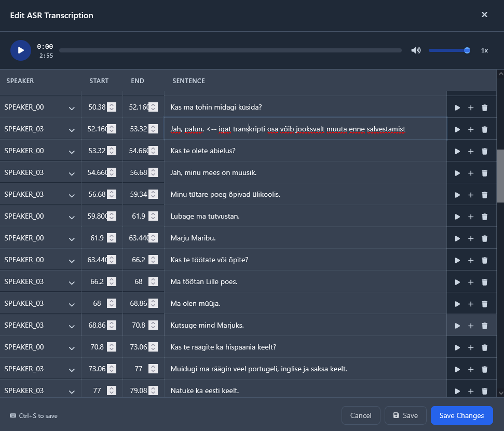The height and width of the screenshot is (431, 504).
Task: Play the 'Kas ma tohin midagi küsida?' segment
Action: (x=457, y=107)
